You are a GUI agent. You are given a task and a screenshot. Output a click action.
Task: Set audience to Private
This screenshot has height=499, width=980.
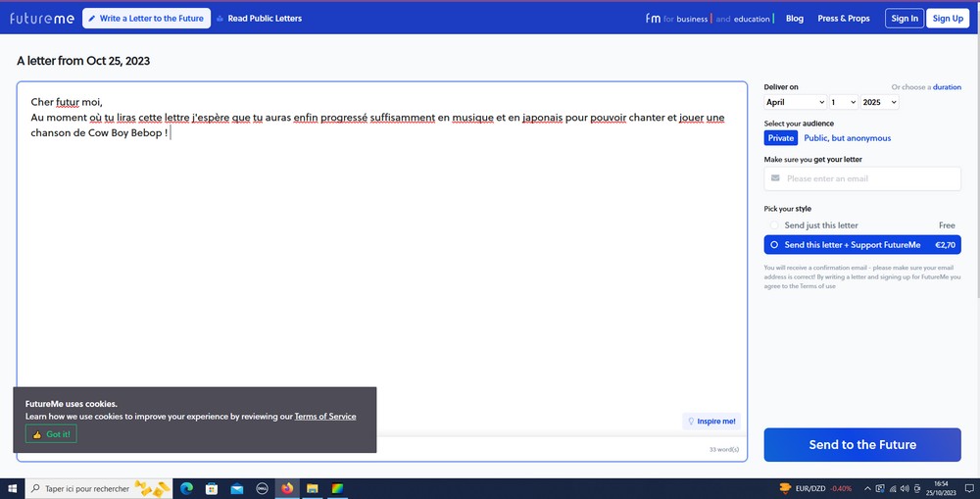tap(781, 138)
